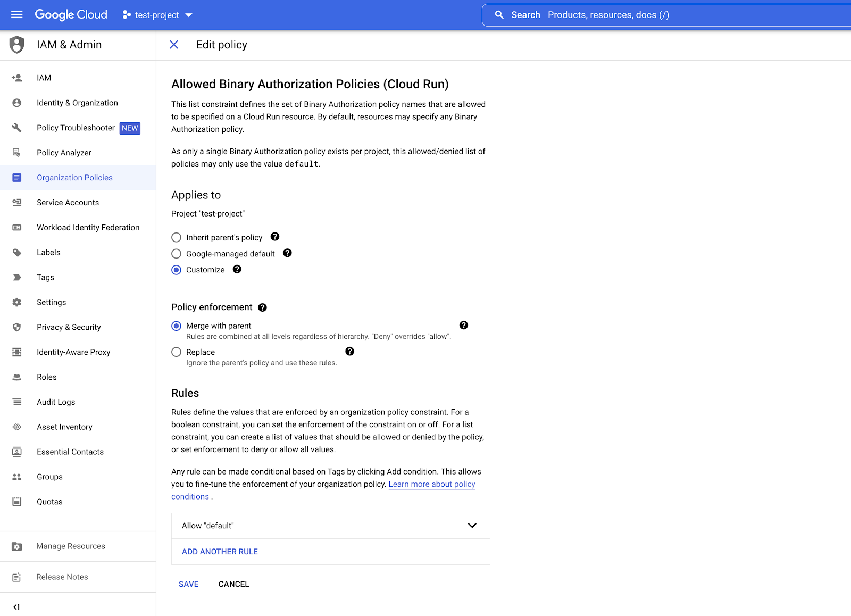Click the Settings gear icon

[x=17, y=302]
